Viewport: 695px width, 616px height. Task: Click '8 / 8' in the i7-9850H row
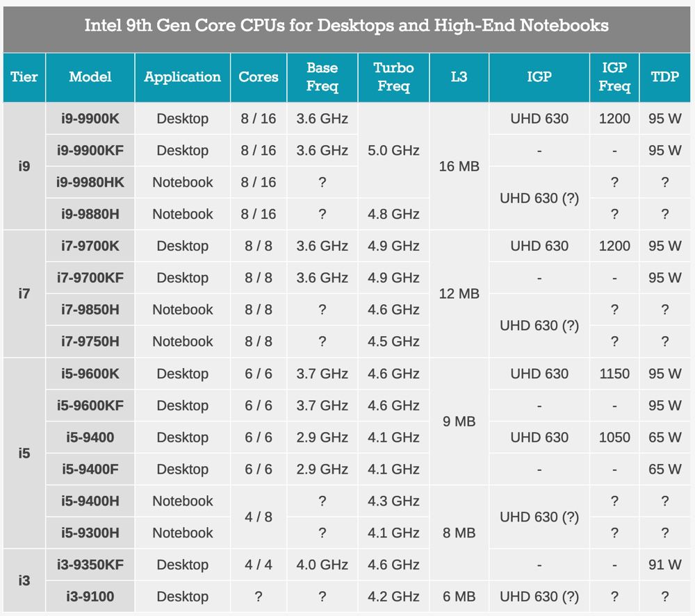click(259, 310)
